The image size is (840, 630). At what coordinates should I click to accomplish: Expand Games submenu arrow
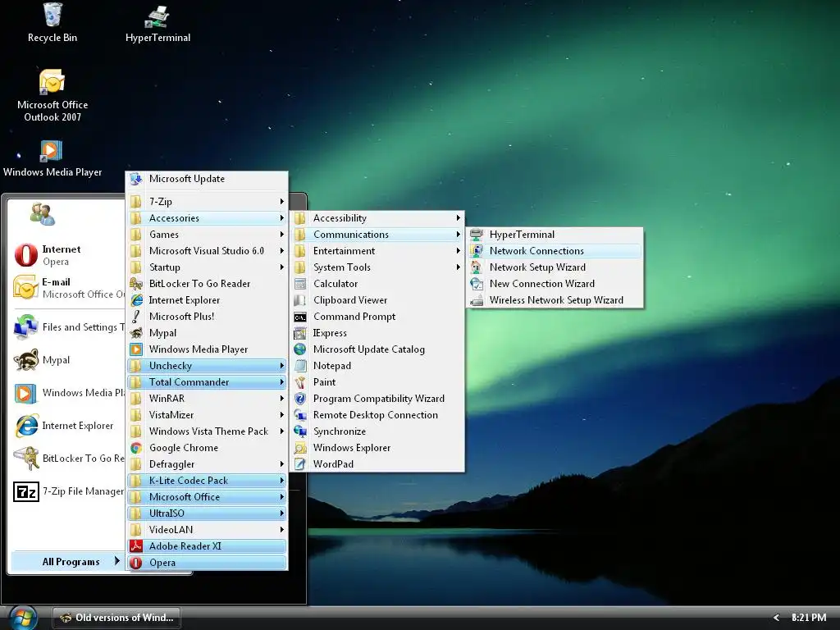pos(282,235)
